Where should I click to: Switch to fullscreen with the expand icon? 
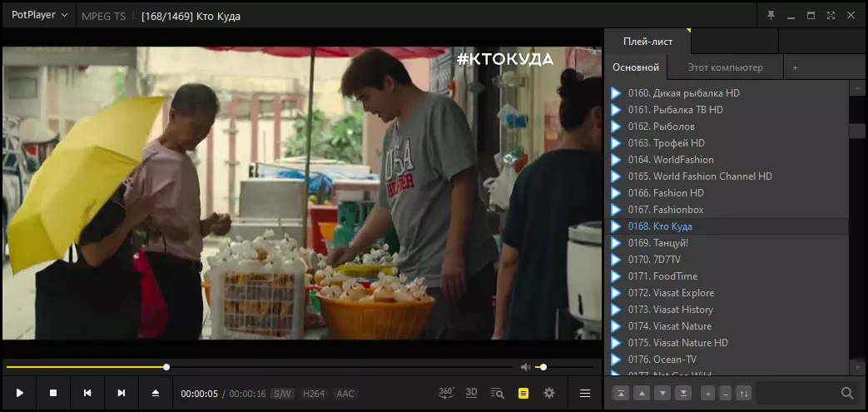click(831, 15)
